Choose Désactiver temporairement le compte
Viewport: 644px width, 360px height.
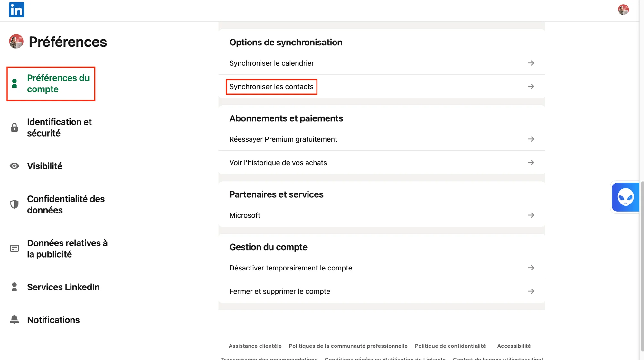[382, 268]
